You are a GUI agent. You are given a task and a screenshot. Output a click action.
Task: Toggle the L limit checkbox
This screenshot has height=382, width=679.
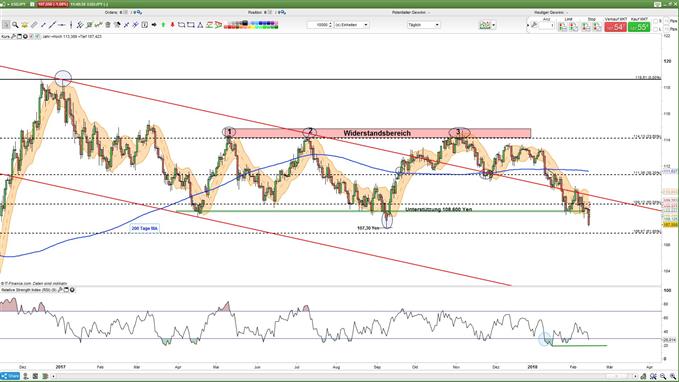[655, 29]
